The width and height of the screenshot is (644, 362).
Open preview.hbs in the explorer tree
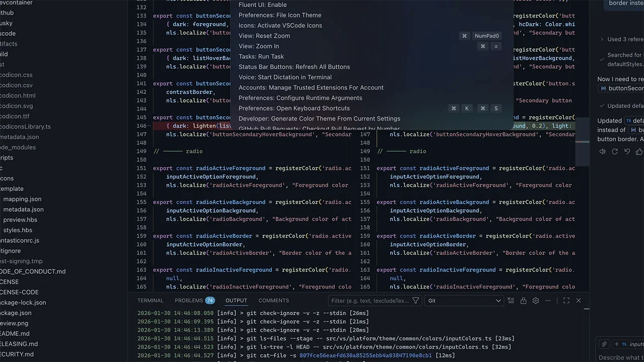(x=20, y=220)
